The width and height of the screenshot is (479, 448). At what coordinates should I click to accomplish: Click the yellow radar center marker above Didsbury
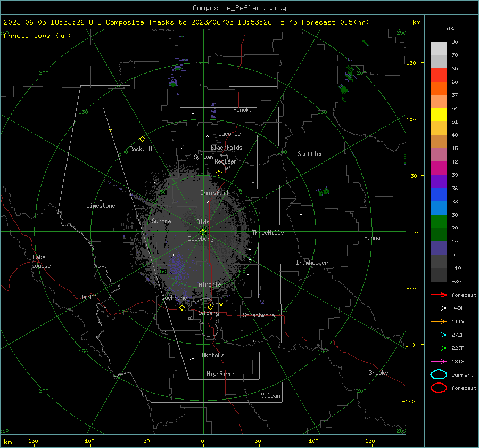click(203, 232)
